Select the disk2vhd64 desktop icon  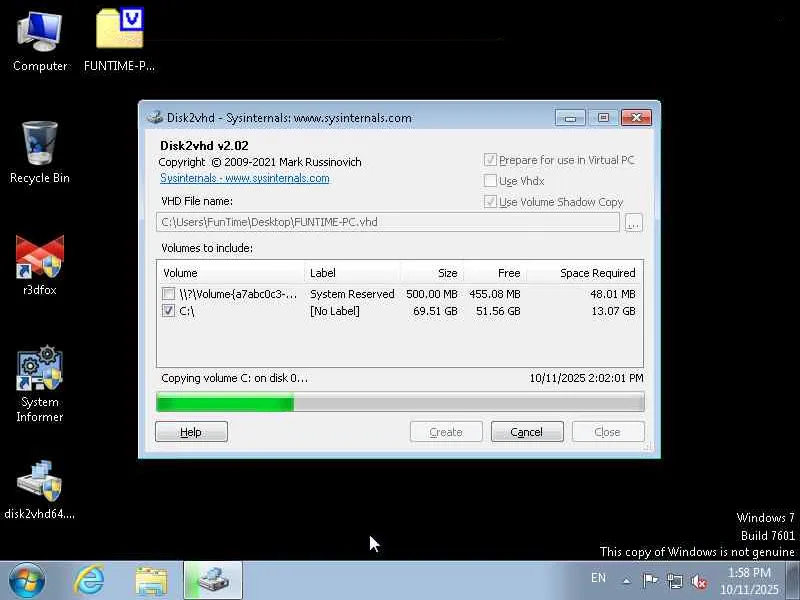coord(40,490)
